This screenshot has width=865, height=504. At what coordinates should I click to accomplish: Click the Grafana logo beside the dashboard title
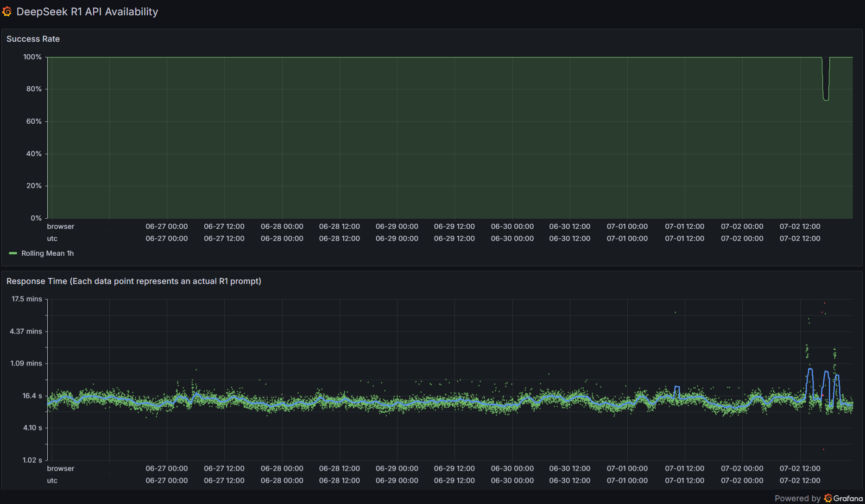(x=7, y=12)
